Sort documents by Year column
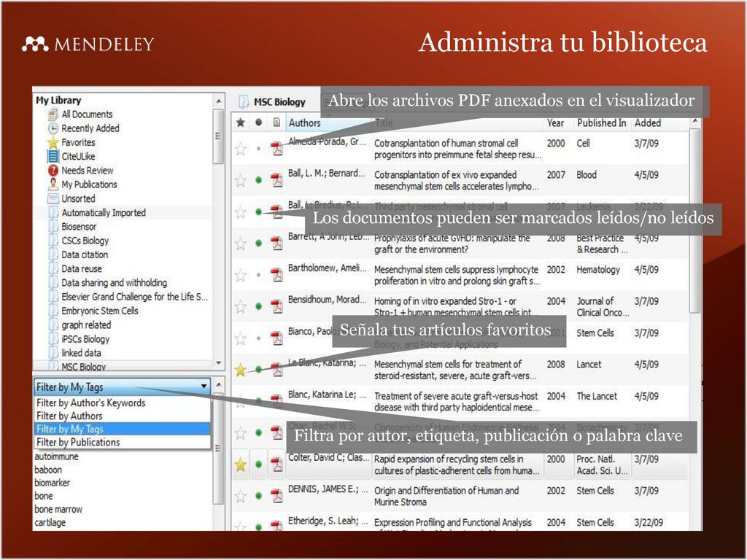The image size is (747, 560). [x=555, y=122]
